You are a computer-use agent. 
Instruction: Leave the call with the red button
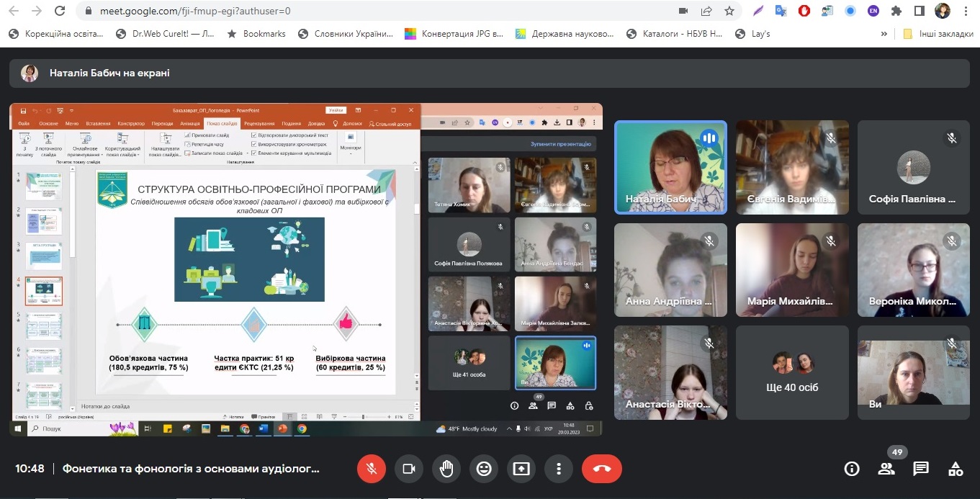point(602,469)
